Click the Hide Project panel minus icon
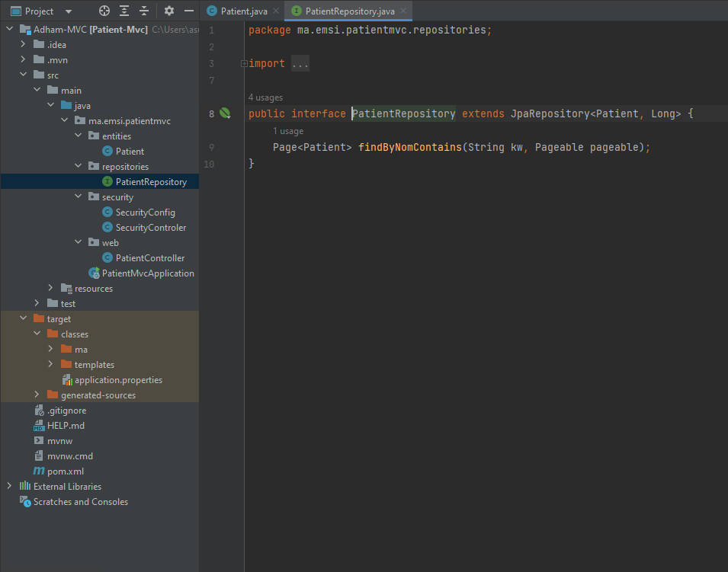The height and width of the screenshot is (572, 728). 188,11
